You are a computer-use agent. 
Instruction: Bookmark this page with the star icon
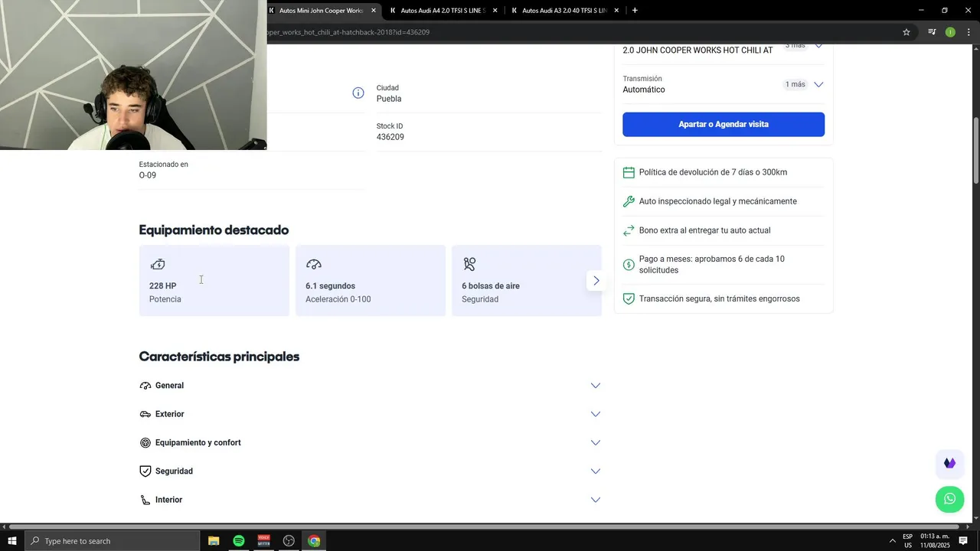906,32
